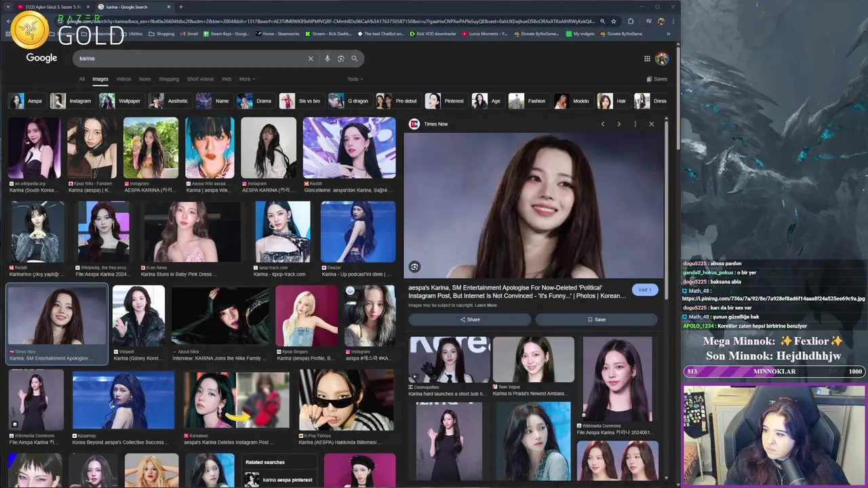Image resolution: width=868 pixels, height=488 pixels.
Task: Open the Kpop Singers profile thumbnail
Action: [x=307, y=315]
